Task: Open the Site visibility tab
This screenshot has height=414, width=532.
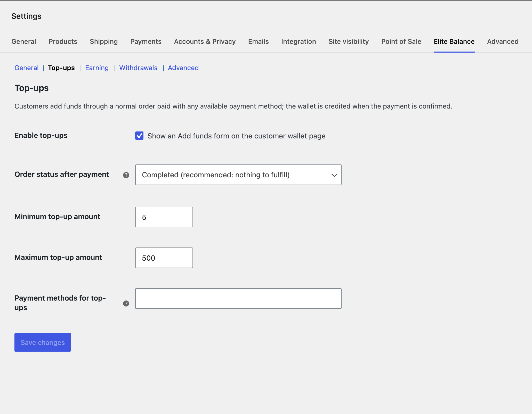Action: [349, 42]
